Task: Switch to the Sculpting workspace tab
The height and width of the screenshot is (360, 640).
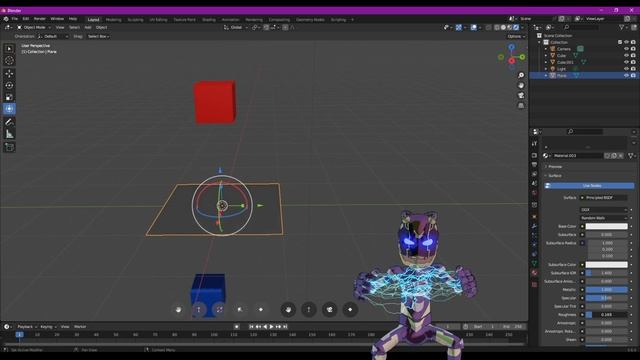Action: 135,20
